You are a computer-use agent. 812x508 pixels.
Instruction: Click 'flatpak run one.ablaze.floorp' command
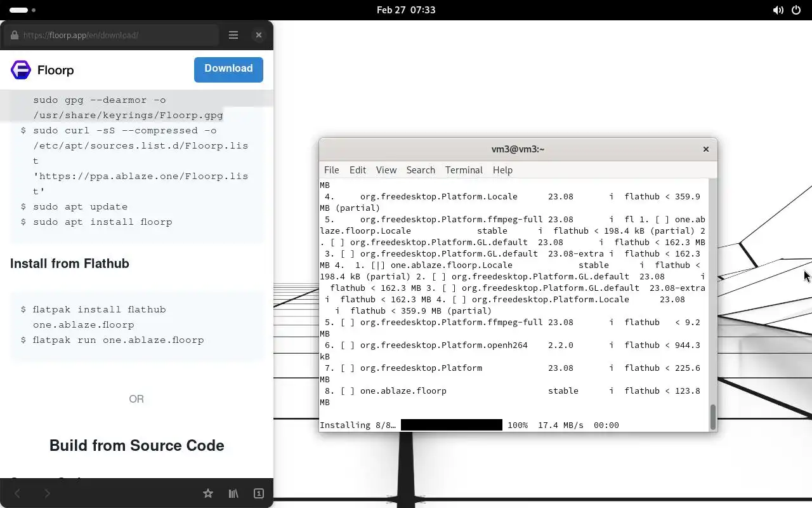tap(119, 340)
